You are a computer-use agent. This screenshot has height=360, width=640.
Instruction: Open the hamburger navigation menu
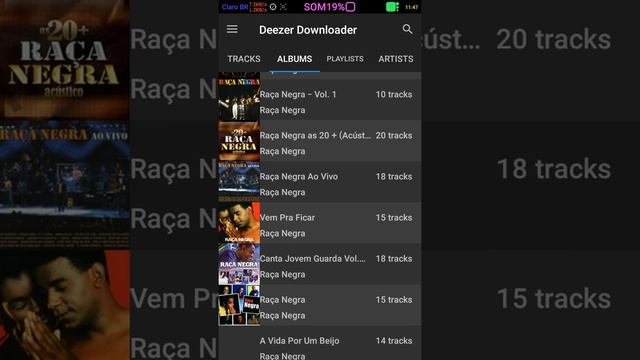tap(232, 29)
